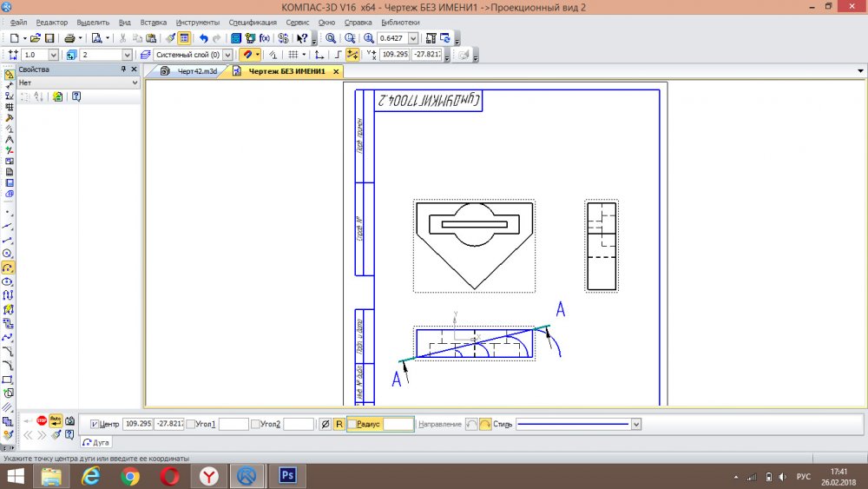The image size is (868, 489).
Task: Open the view number 2 dropdown
Action: click(x=127, y=54)
